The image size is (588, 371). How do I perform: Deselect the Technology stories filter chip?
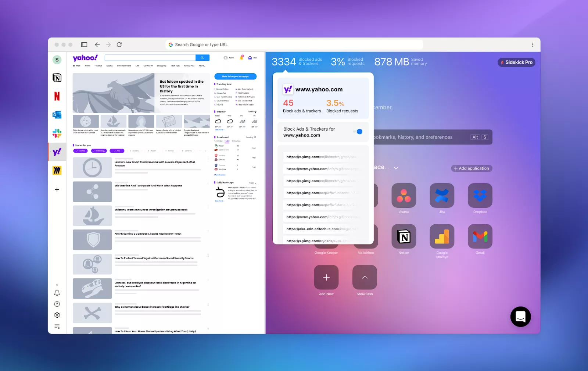point(99,151)
